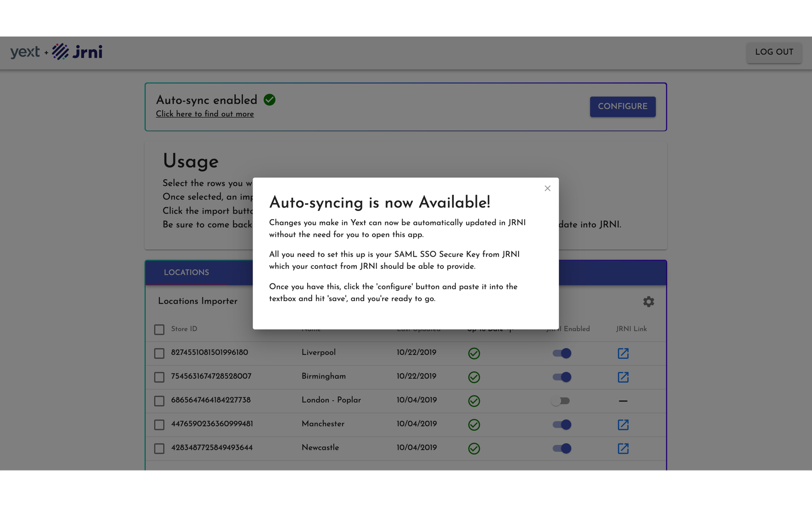The width and height of the screenshot is (812, 507).
Task: Click store ID 8274551081501996180
Action: [209, 353]
